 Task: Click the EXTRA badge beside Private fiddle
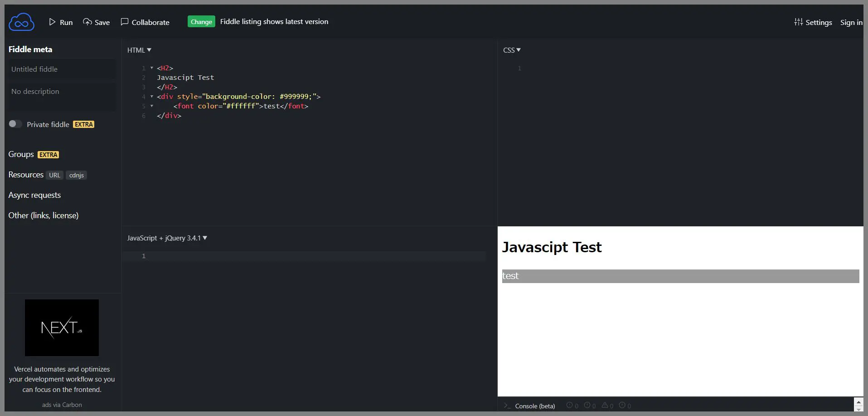pos(84,124)
